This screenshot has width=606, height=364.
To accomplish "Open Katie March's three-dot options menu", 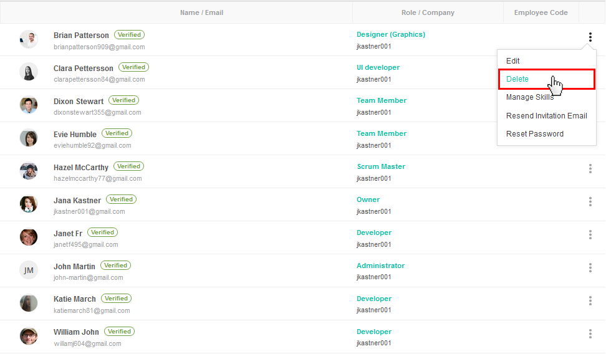I will point(590,300).
